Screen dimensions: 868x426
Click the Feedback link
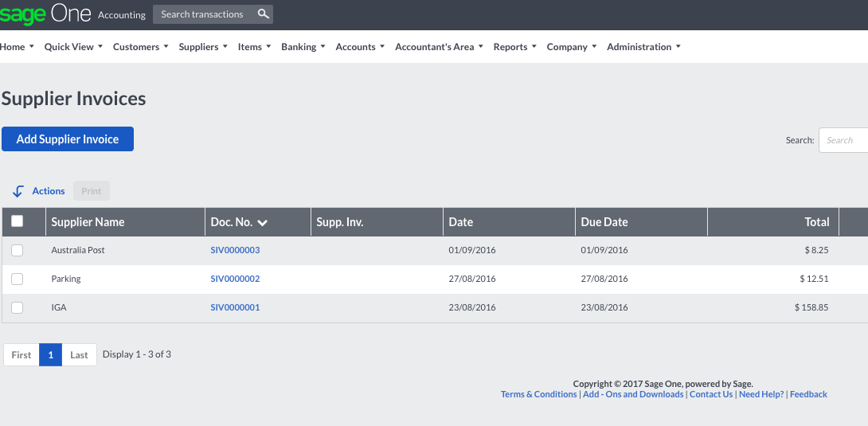(808, 394)
